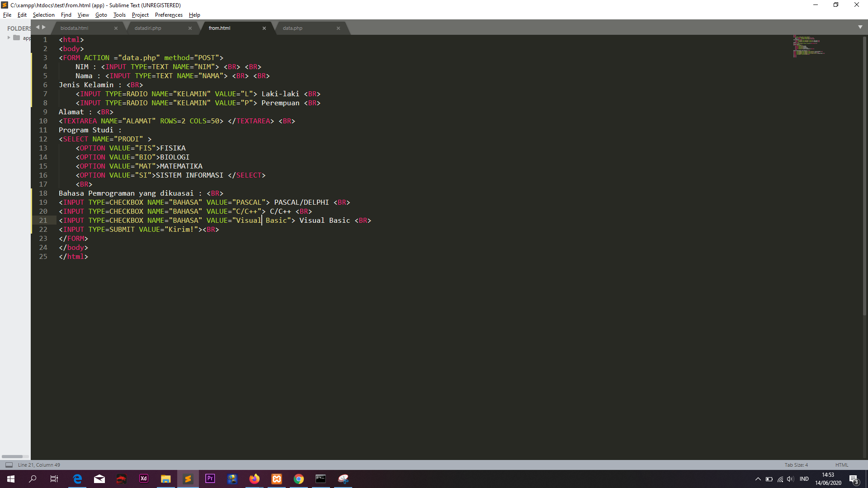Viewport: 868px width, 488px height.
Task: Click the sidebar horizontal scrollbar
Action: pyautogui.click(x=12, y=456)
